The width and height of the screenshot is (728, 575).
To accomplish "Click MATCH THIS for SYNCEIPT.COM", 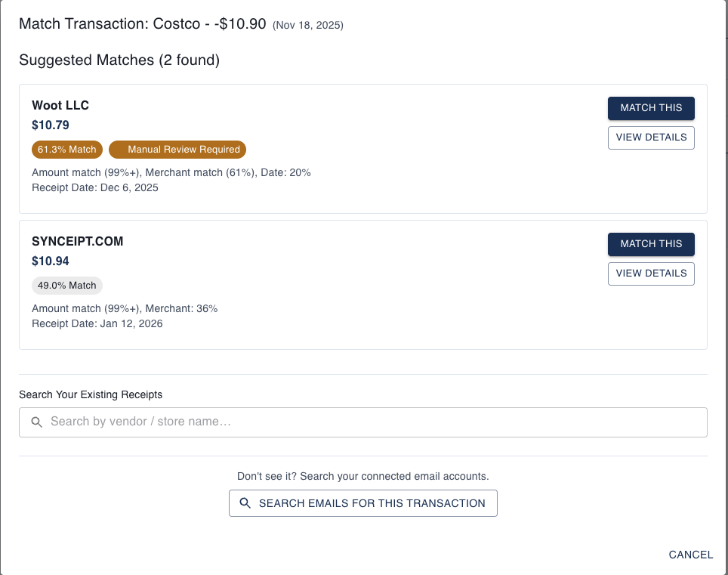I will pos(651,244).
